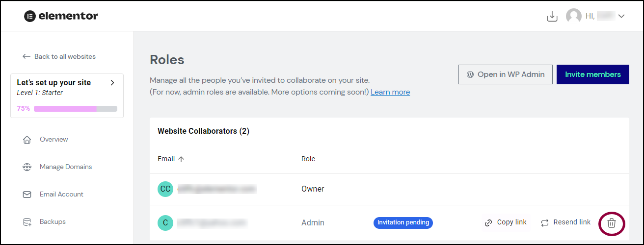Open the account dropdown chevron

[621, 16]
